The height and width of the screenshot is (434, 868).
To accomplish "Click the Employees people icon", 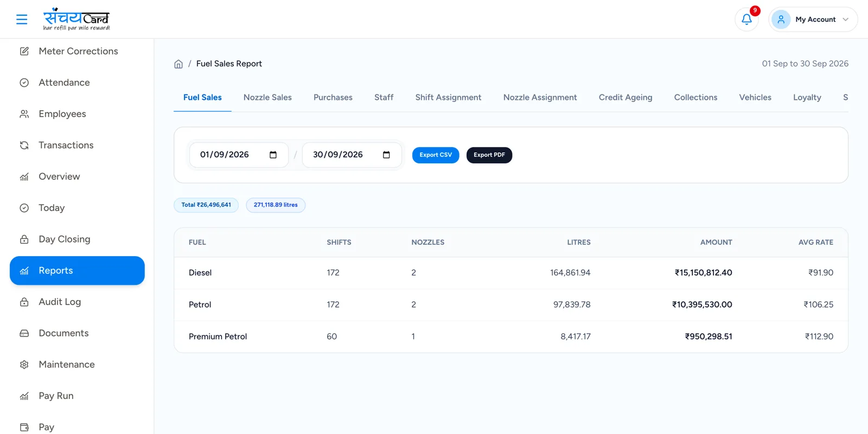I will point(24,114).
